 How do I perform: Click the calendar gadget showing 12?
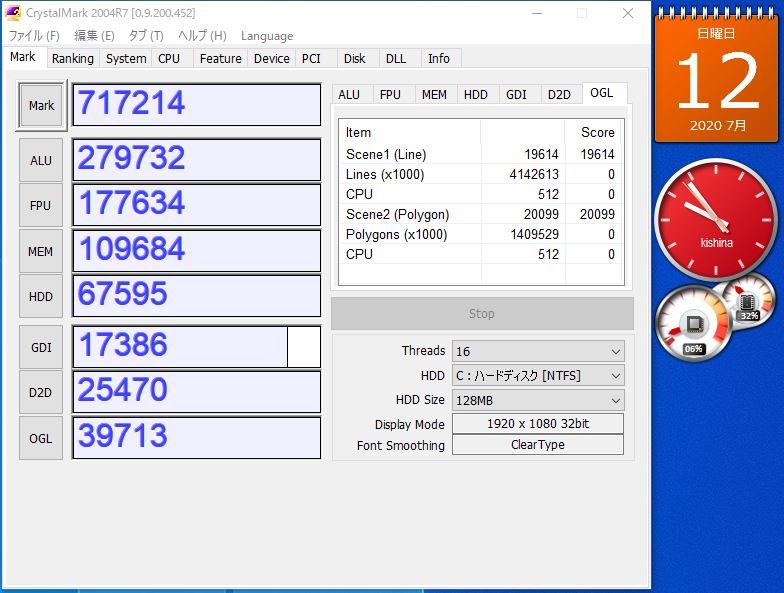(x=716, y=80)
